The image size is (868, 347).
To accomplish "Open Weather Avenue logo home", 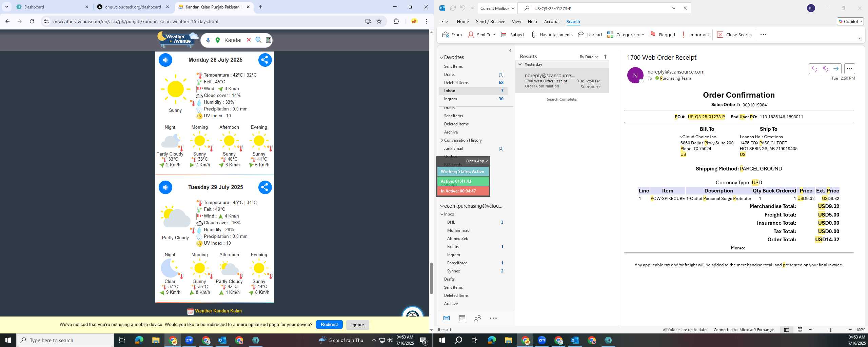I will (178, 39).
